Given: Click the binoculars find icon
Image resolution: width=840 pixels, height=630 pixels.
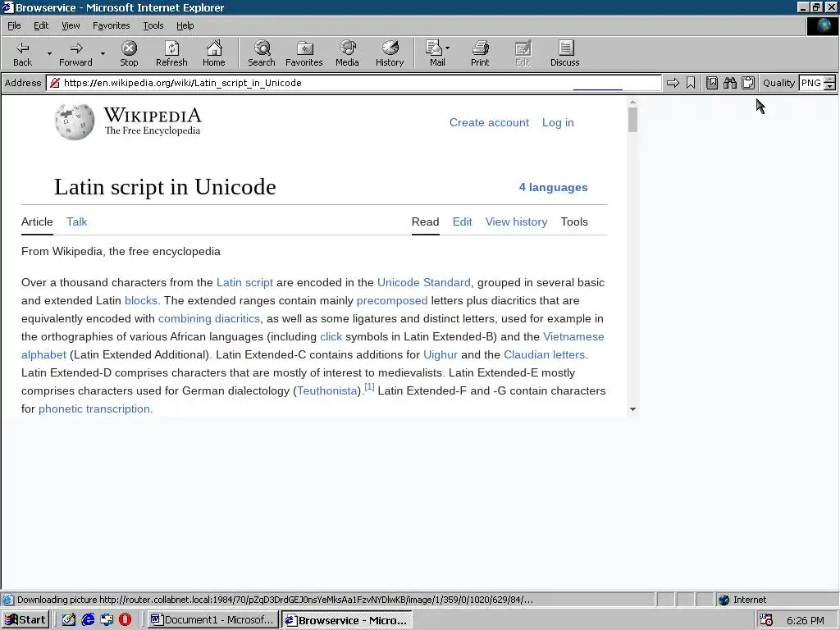Looking at the screenshot, I should (729, 83).
